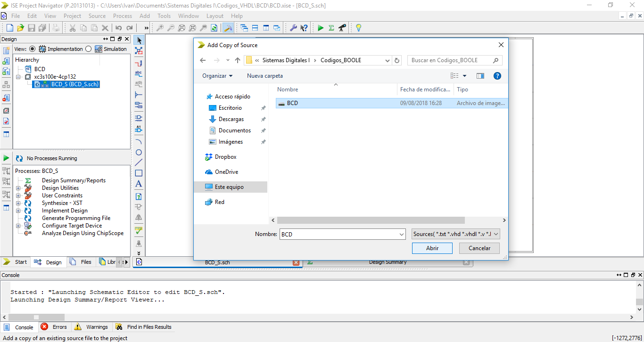Switch to the Files tab

click(82, 262)
